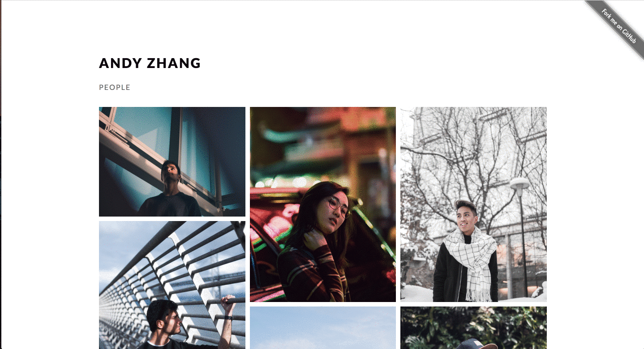Open the partially visible green foliage photo

tap(473, 328)
